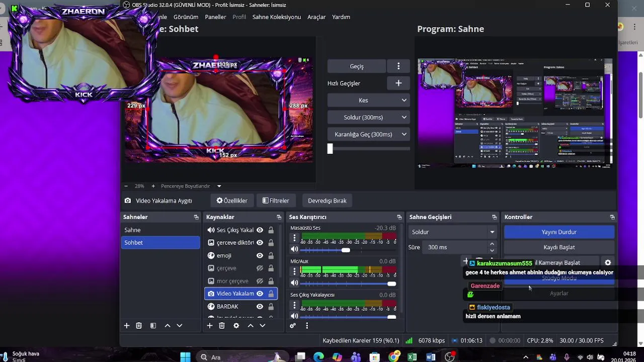This screenshot has height=362, width=644.
Task: Open the Yardım menu
Action: pos(341,17)
